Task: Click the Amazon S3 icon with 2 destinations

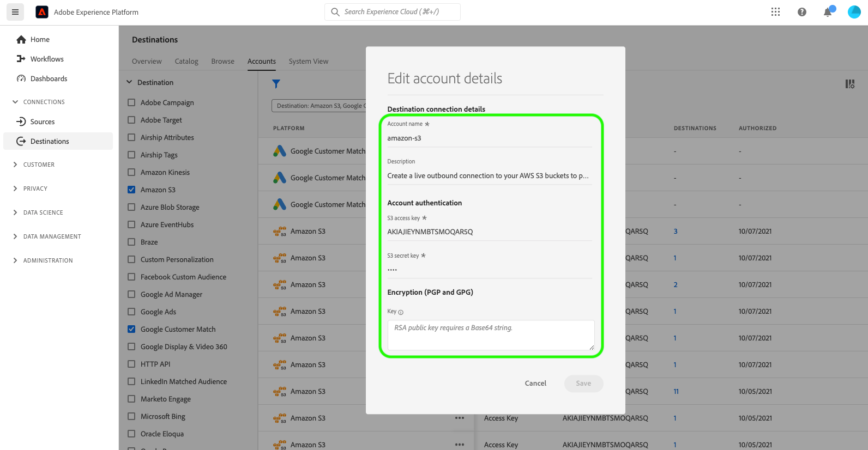Action: click(x=280, y=285)
